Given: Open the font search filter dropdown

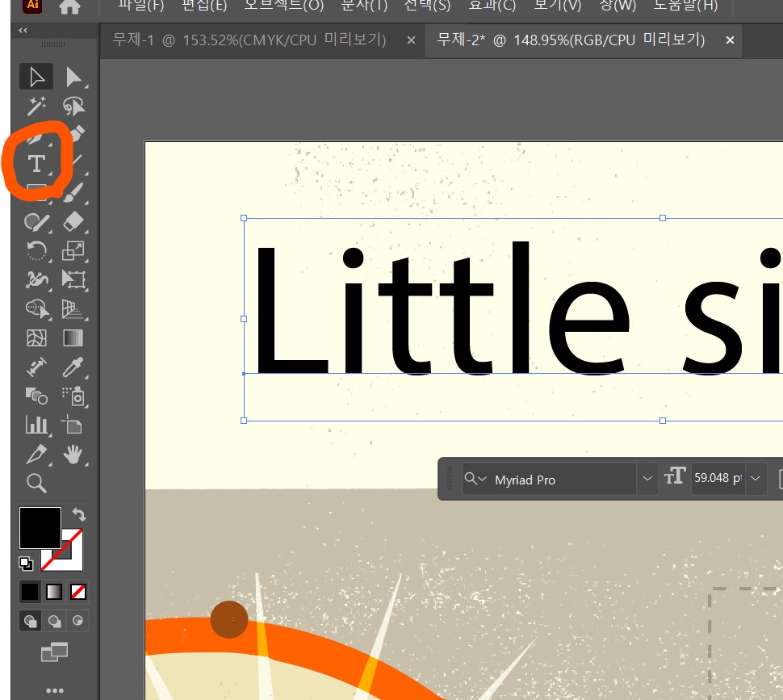Looking at the screenshot, I should pos(475,479).
